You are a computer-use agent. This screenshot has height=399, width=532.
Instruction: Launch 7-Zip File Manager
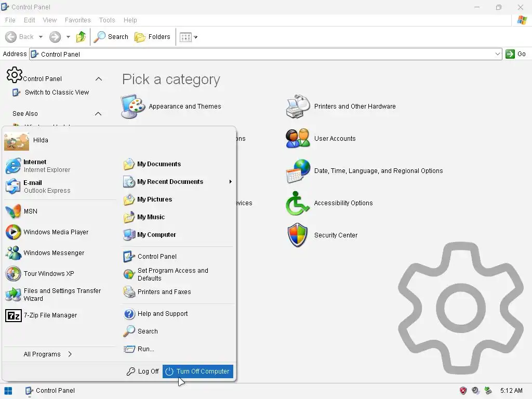pos(42,315)
